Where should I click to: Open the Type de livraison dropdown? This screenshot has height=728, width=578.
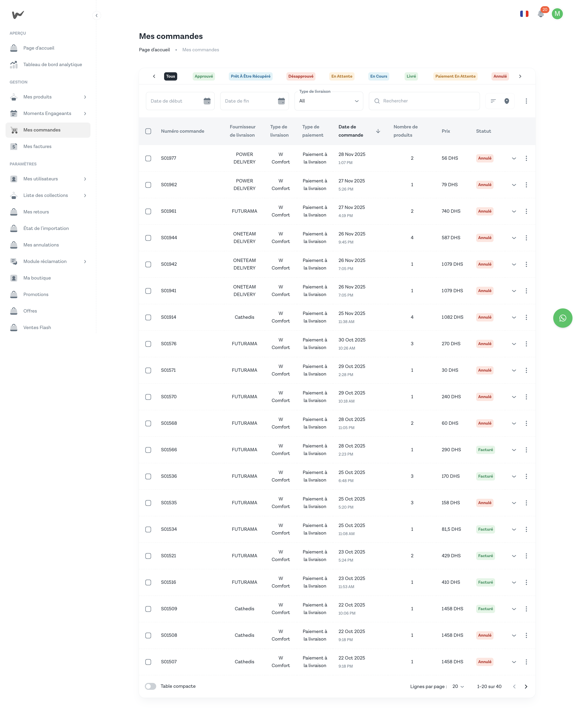tap(328, 101)
